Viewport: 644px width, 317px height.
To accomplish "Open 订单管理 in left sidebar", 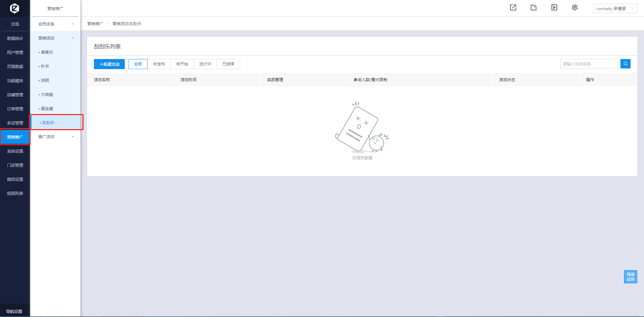I will coord(15,109).
